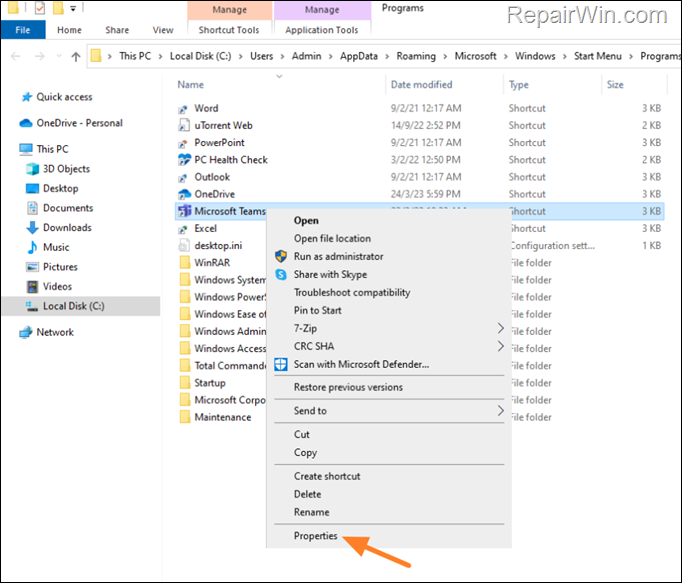Sort by Date modified column header
This screenshot has width=682, height=583.
pos(421,85)
